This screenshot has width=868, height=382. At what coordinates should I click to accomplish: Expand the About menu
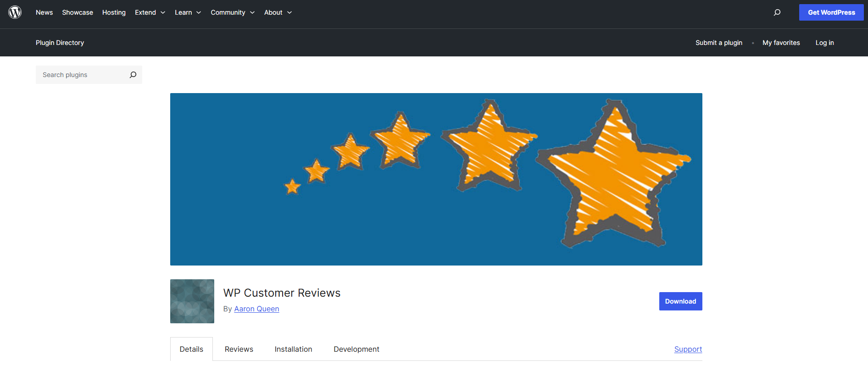278,12
